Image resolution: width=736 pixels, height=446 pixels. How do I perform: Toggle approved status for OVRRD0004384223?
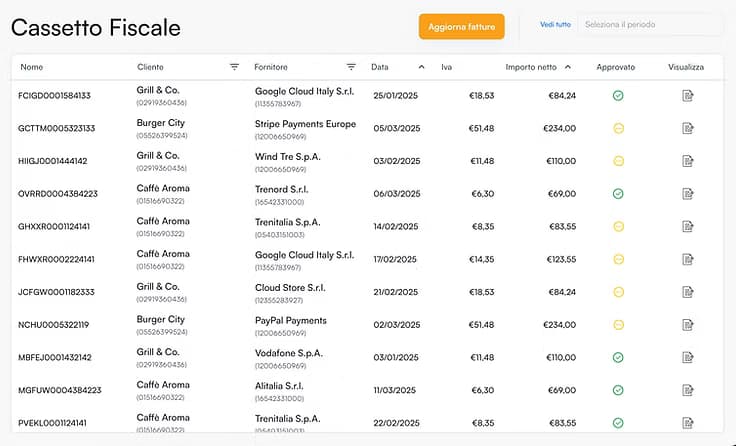click(x=618, y=194)
